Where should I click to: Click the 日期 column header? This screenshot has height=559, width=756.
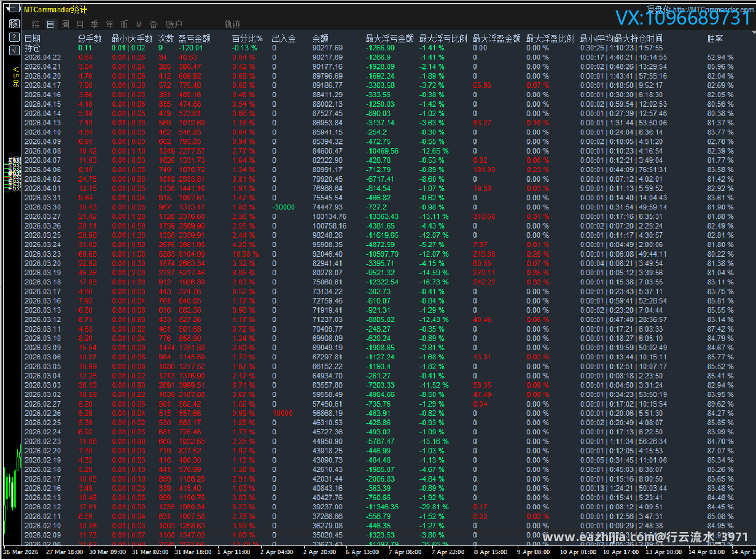[33, 38]
